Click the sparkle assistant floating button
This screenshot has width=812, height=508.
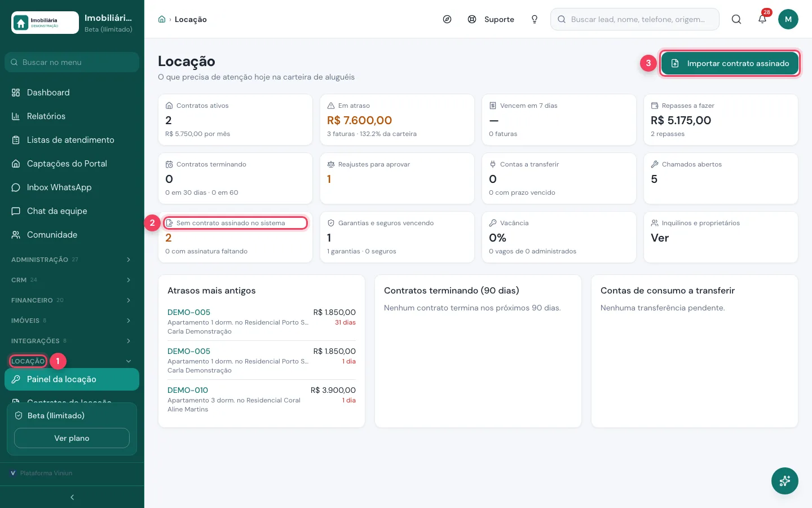coord(785,481)
